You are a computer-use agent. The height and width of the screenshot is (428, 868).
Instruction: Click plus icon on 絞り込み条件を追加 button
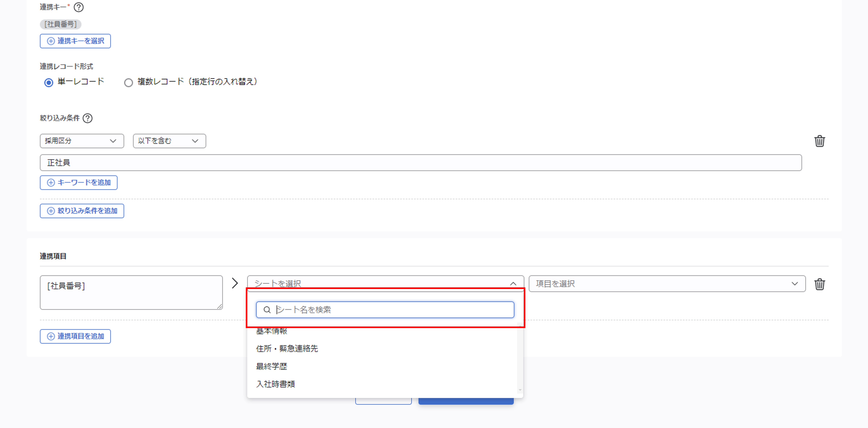pyautogui.click(x=51, y=211)
